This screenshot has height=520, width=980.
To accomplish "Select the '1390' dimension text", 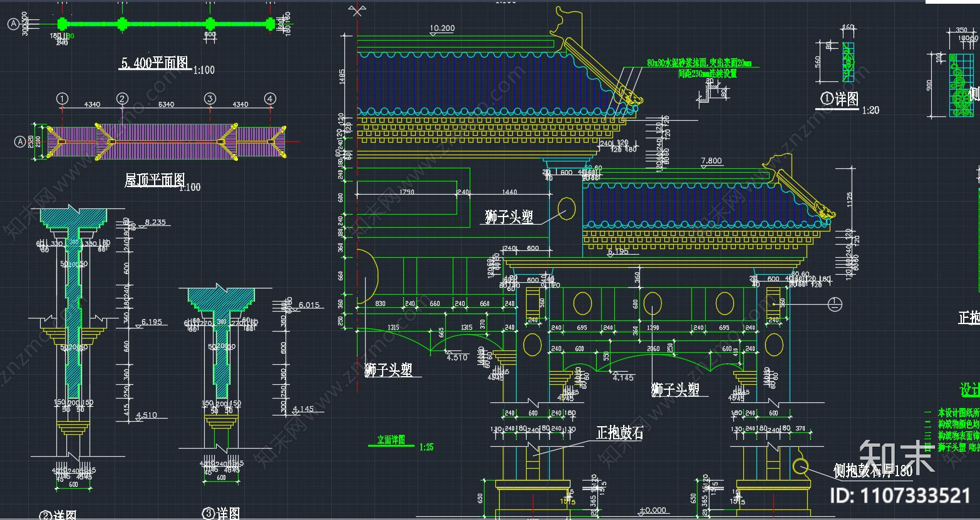I will click(653, 328).
